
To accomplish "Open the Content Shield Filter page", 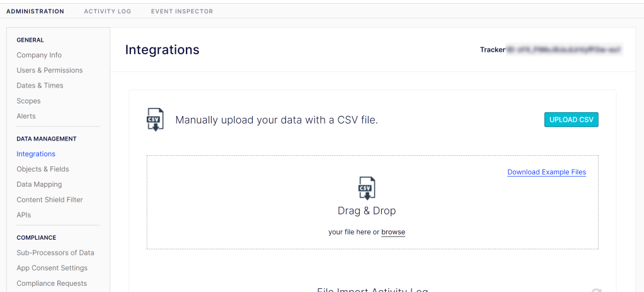I will [50, 199].
